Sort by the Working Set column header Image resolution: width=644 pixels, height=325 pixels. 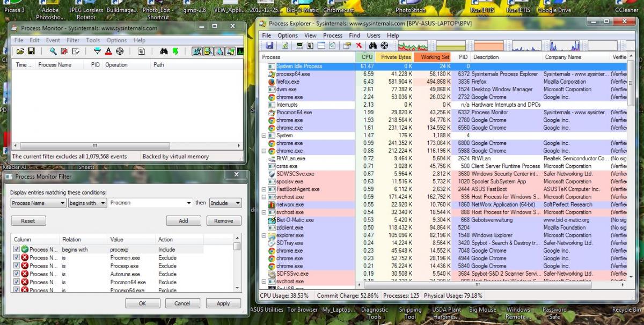point(433,57)
